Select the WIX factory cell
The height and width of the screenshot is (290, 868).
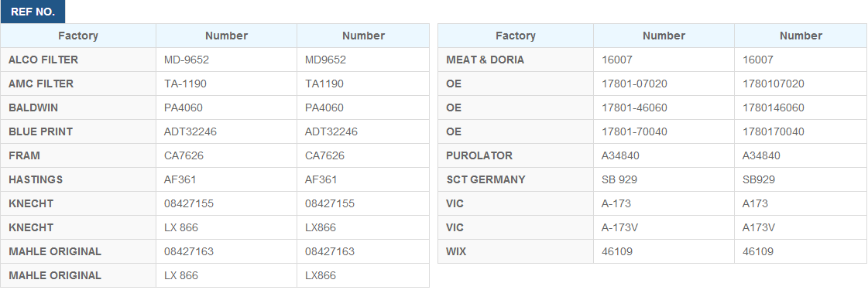pos(516,251)
